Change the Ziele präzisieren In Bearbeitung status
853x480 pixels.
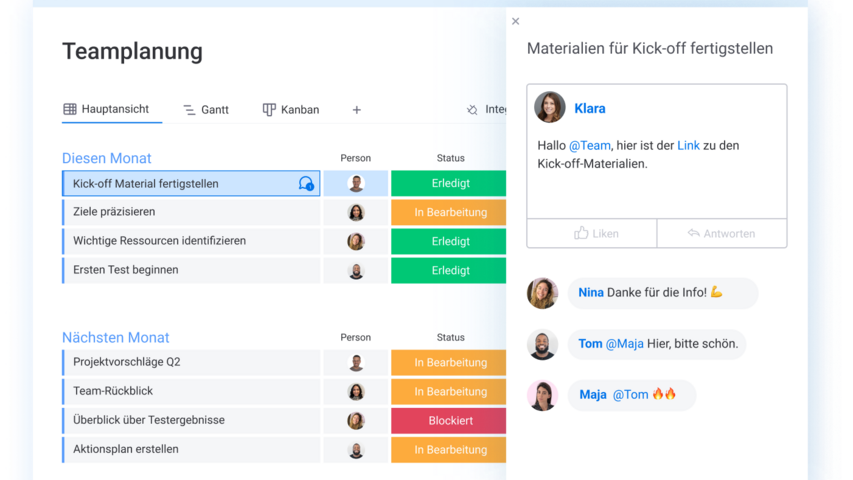[x=450, y=213]
